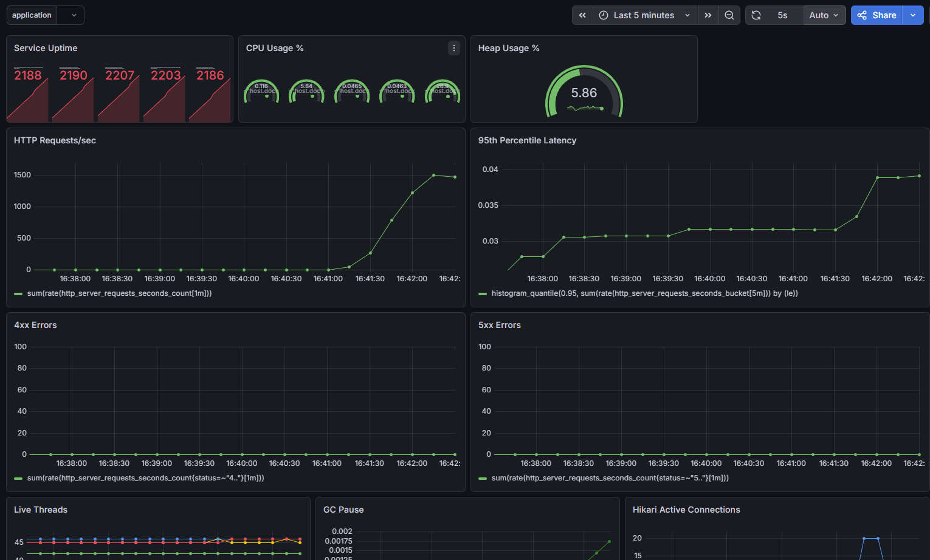The image size is (930, 560).
Task: Select the uptime stat showing 2203
Action: [166, 75]
